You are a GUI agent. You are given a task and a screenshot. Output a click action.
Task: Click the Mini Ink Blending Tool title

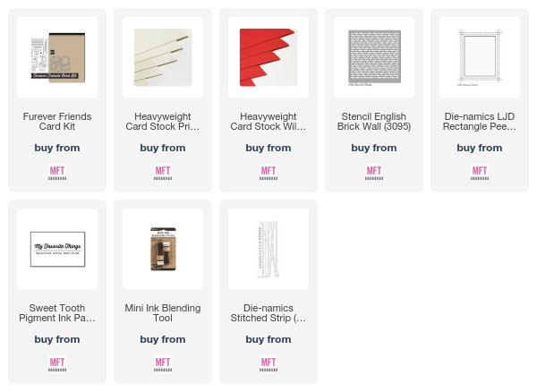tap(163, 313)
